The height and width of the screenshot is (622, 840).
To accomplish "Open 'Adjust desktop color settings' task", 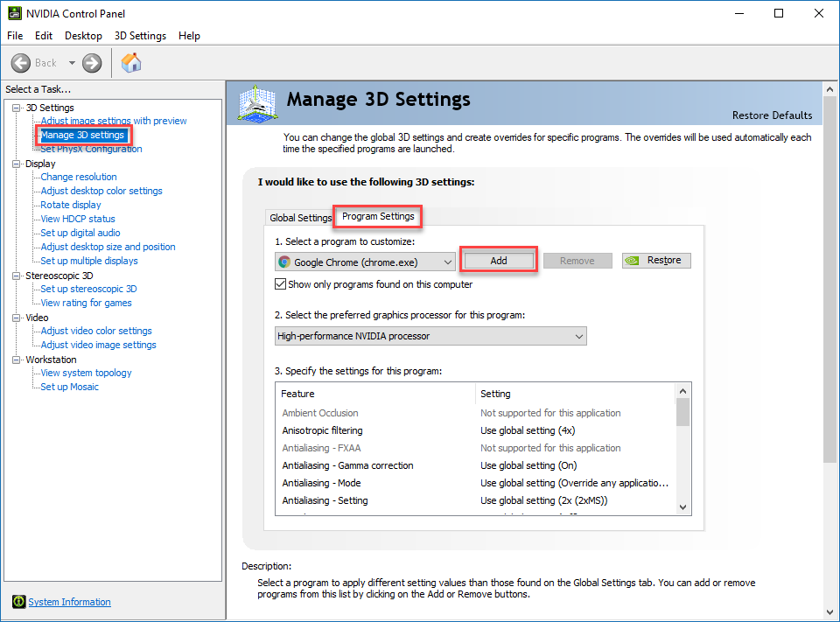I will [101, 191].
